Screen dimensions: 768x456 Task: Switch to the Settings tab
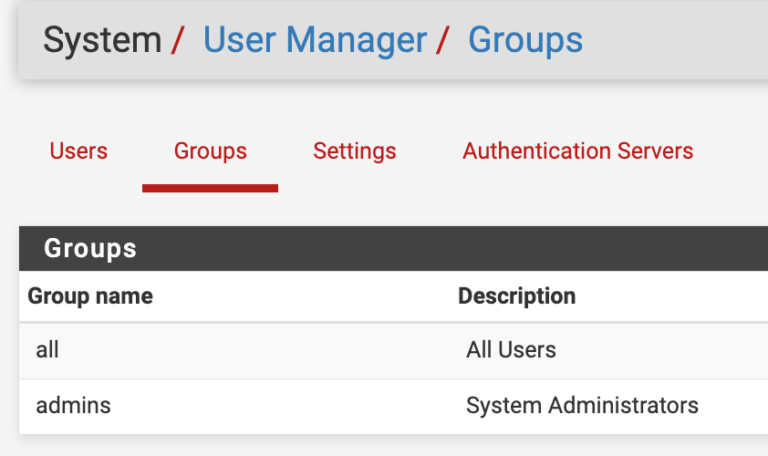tap(354, 151)
